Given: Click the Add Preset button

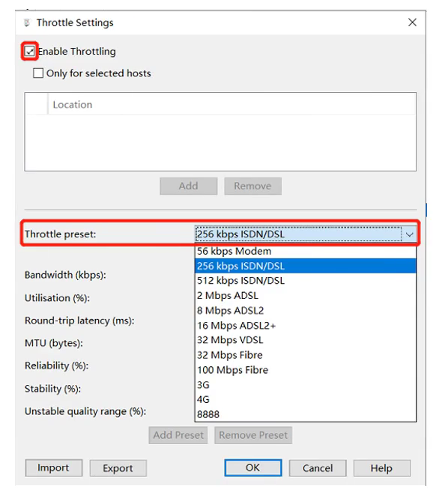Looking at the screenshot, I should pos(178,435).
